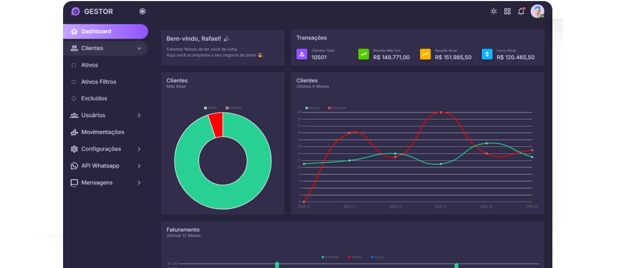
Task: Click the Clientes people icon
Action: 74,48
